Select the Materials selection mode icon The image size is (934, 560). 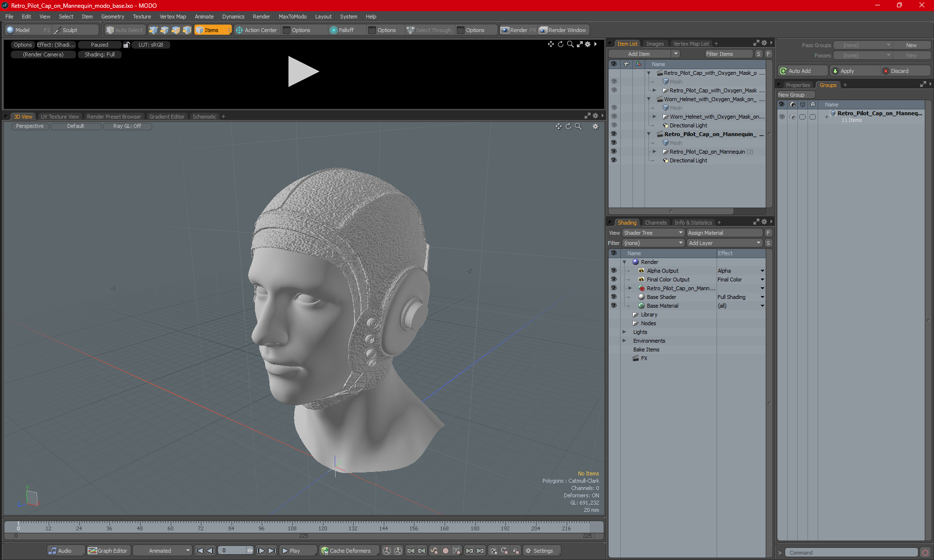[187, 30]
